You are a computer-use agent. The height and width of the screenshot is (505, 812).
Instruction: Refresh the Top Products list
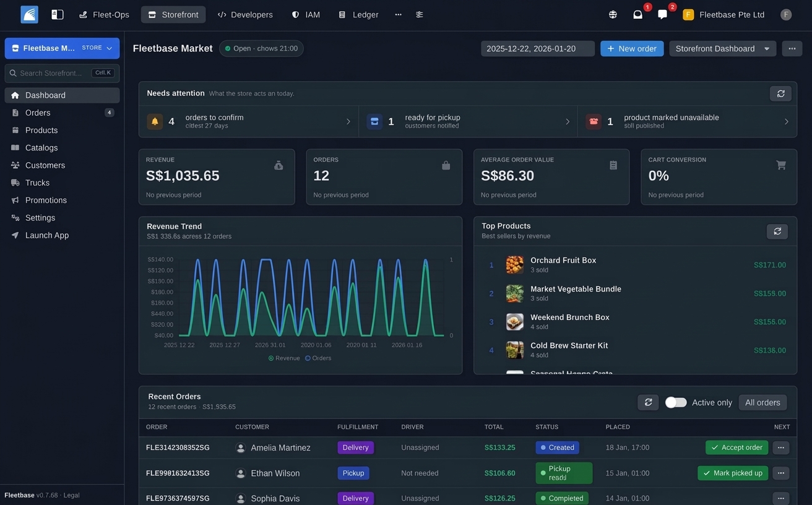(777, 231)
